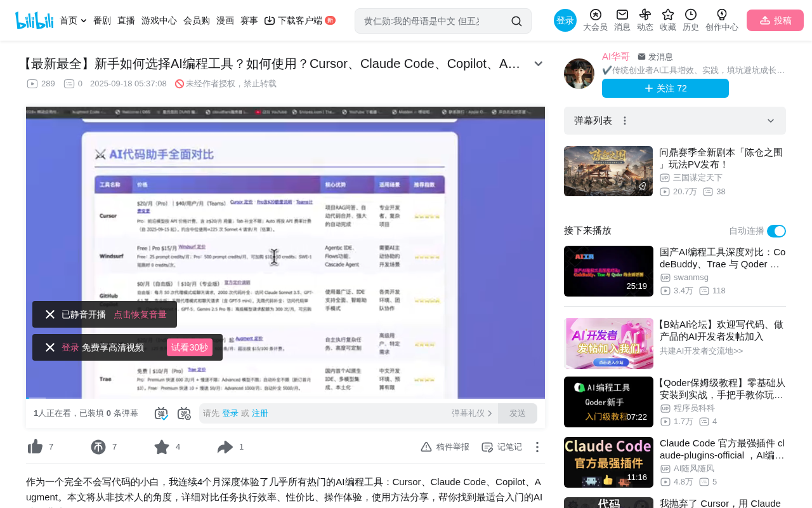Share the video with arrow icon
Screen dimensions: 812x508
pos(225,447)
